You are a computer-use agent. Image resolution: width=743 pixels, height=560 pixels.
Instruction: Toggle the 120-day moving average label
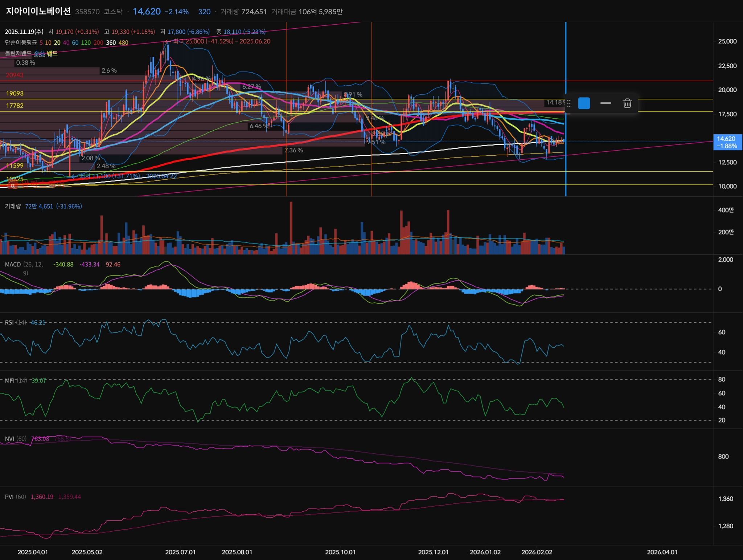(x=86, y=42)
